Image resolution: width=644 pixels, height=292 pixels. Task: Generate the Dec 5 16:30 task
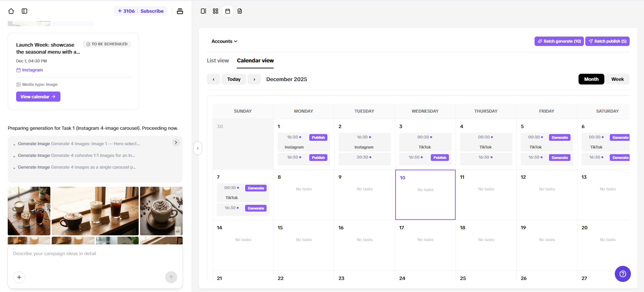560,158
